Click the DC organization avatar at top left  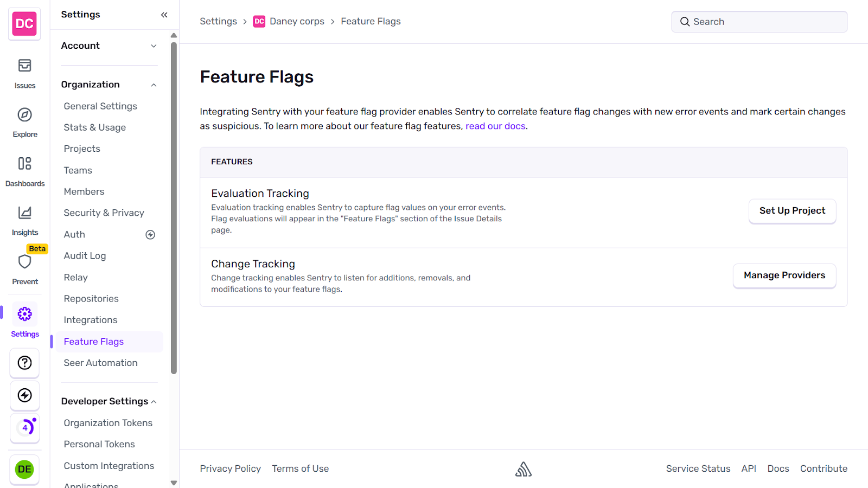tap(24, 24)
